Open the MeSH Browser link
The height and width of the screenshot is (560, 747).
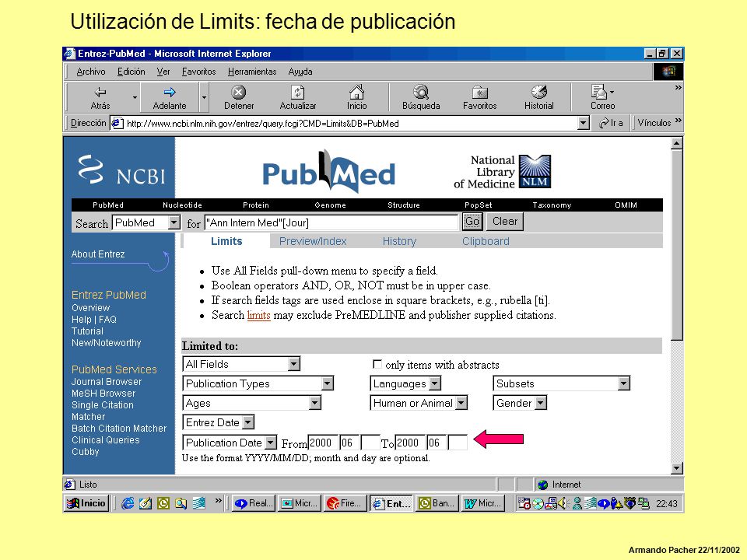(x=103, y=394)
